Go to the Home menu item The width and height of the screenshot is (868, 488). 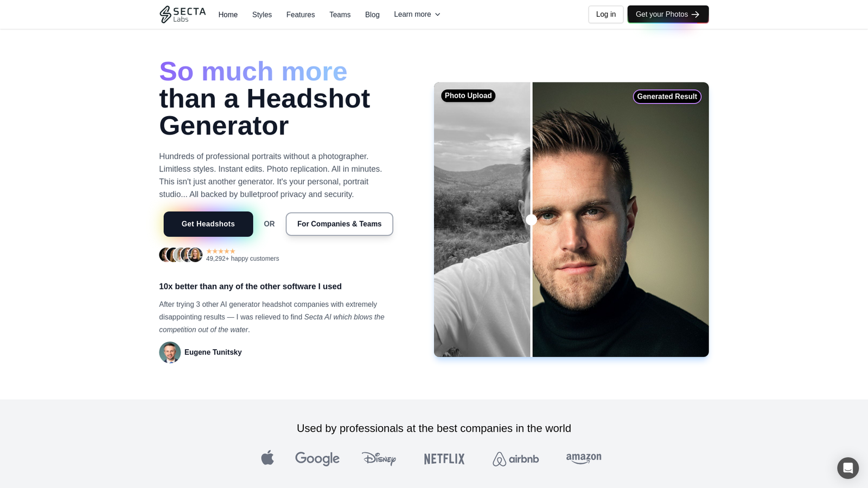coord(228,15)
